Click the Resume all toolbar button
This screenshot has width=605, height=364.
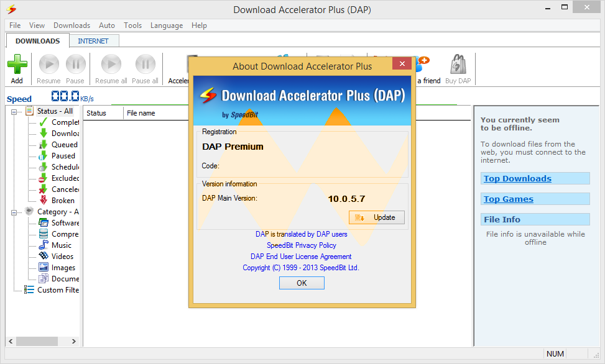tap(111, 70)
